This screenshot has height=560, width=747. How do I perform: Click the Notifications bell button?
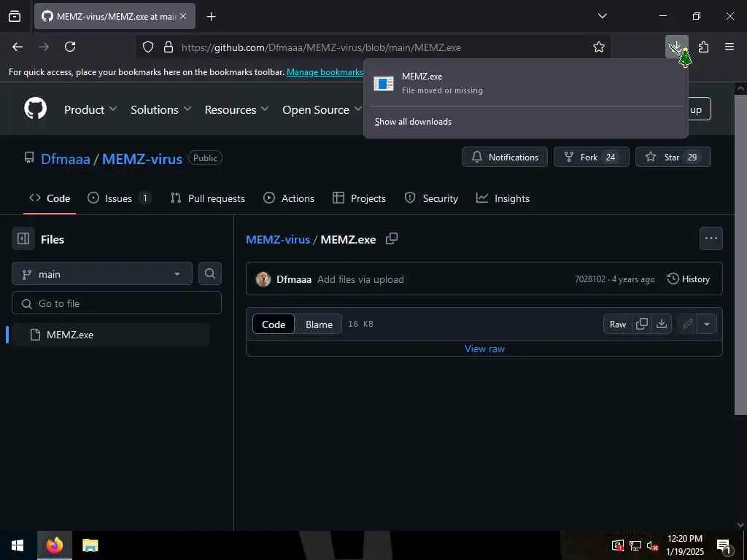coord(505,157)
